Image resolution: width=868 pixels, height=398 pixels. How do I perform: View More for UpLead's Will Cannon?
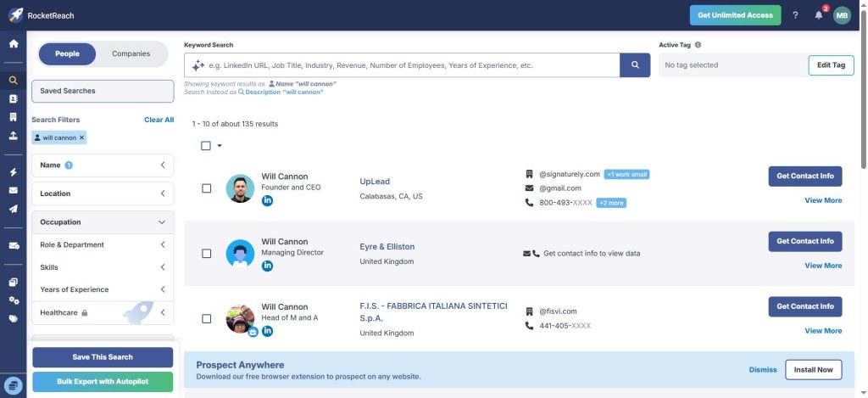[823, 200]
